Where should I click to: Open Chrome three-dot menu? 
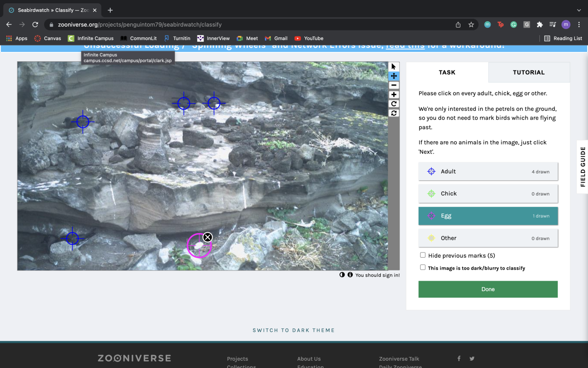pyautogui.click(x=579, y=24)
